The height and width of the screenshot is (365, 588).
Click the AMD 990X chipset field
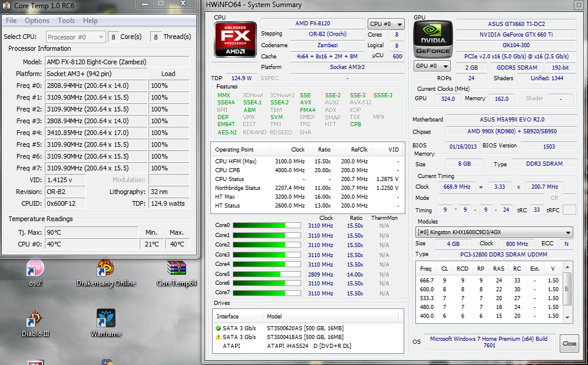pos(512,131)
